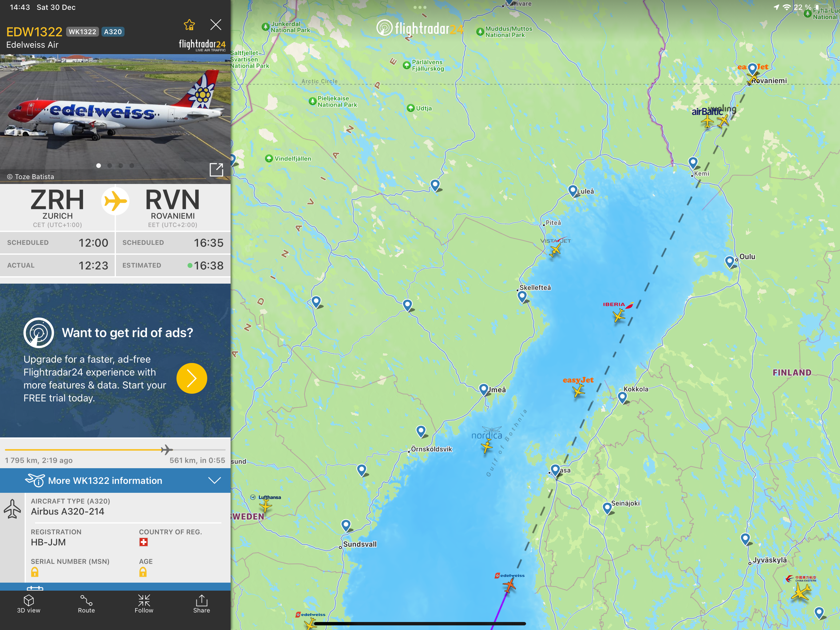Select the second photo pagination dot
The image size is (840, 630).
click(110, 166)
